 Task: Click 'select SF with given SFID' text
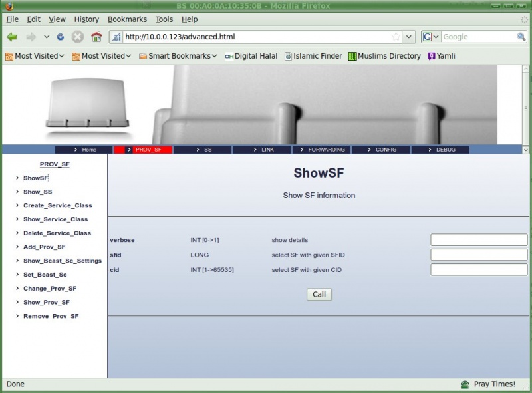coord(308,255)
